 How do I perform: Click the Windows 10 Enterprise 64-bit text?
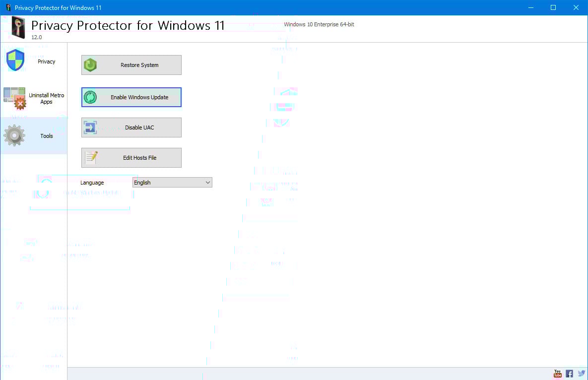tap(319, 24)
